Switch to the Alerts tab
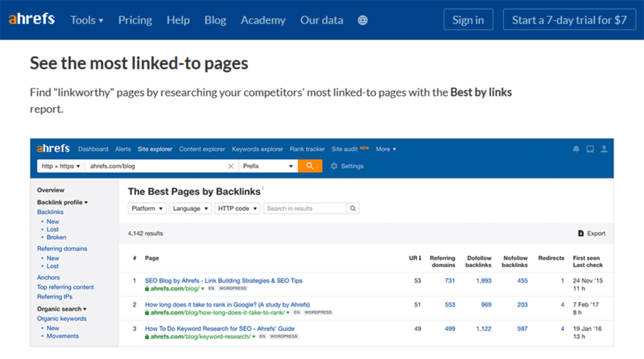This screenshot has width=644, height=359. pos(123,149)
